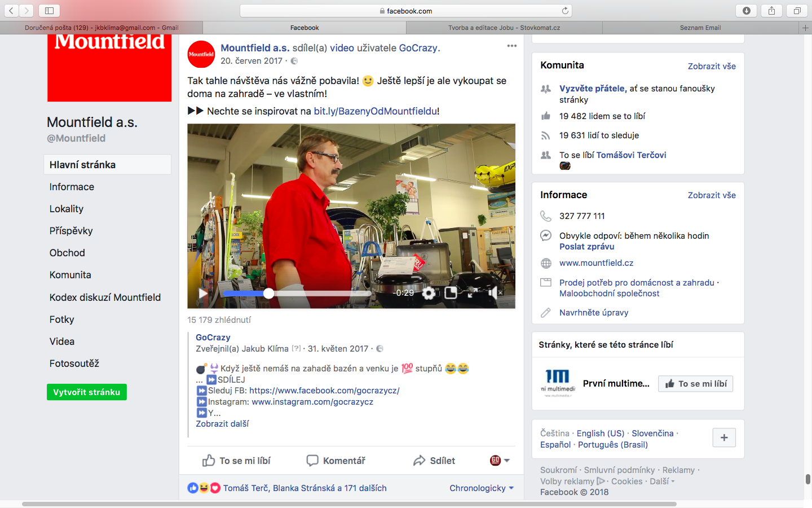
Task: Click the facebook.com address bar
Action: [406, 11]
